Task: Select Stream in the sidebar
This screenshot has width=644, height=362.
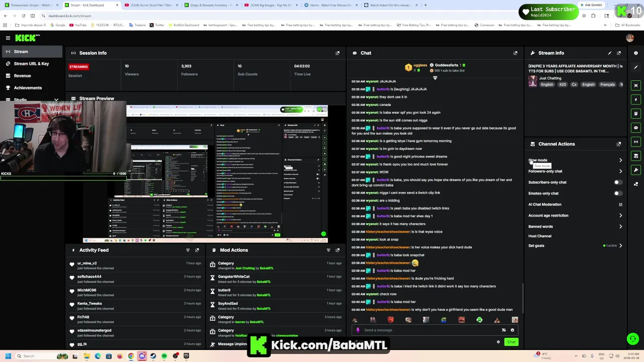Action: pyautogui.click(x=31, y=52)
